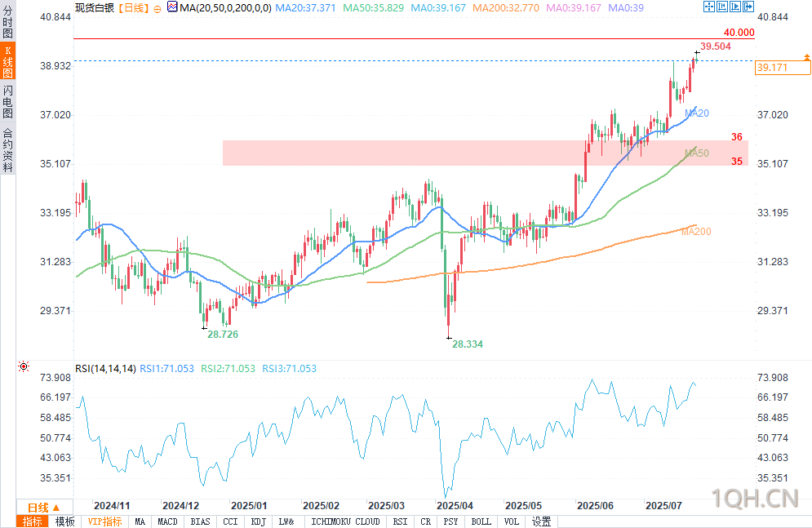Open the 设置 settings button
The width and height of the screenshot is (812, 528).
click(541, 521)
